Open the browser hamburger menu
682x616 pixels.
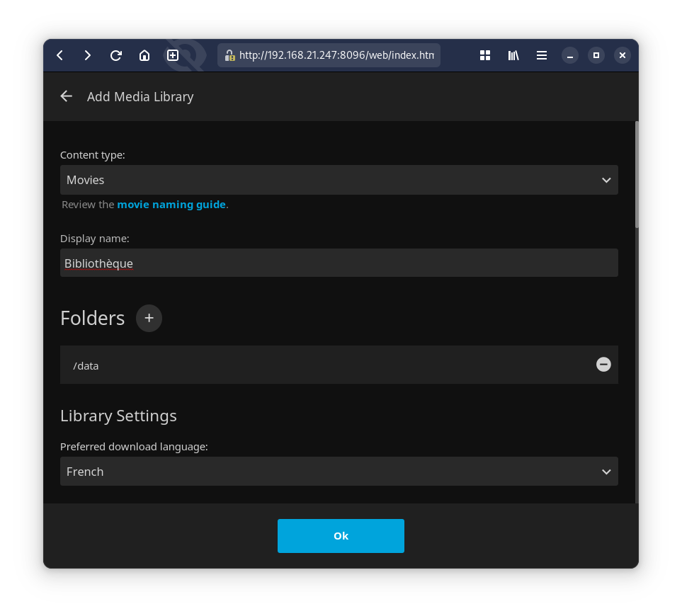(x=542, y=55)
